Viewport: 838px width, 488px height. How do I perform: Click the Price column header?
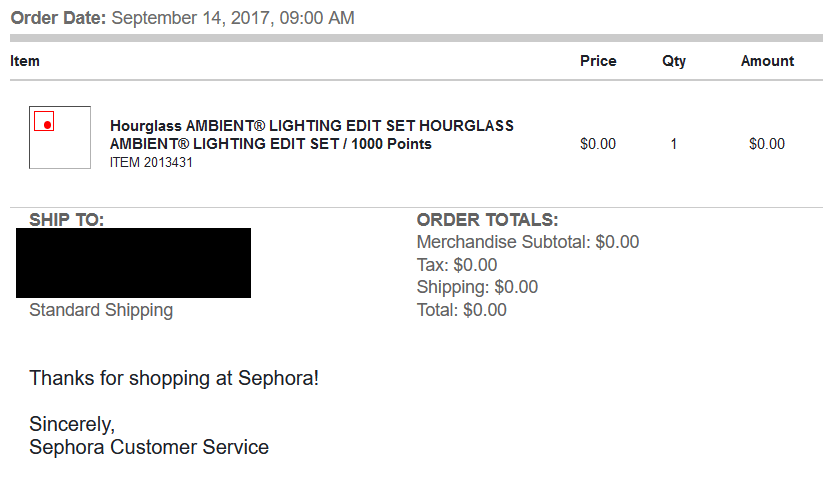[x=598, y=61]
